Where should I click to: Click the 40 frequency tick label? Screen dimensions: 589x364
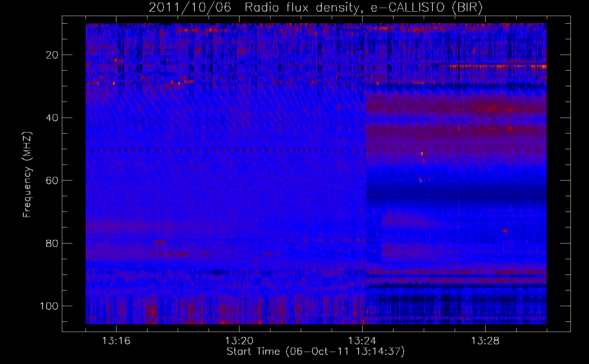pos(52,118)
